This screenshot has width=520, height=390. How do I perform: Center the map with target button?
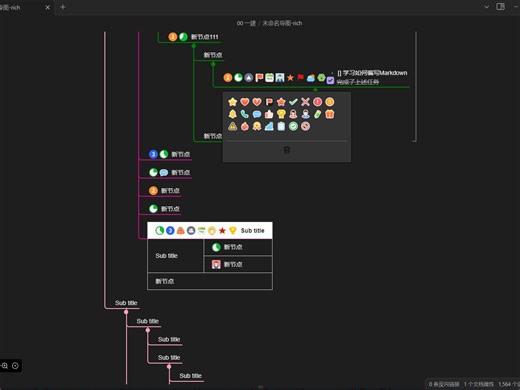point(15,366)
